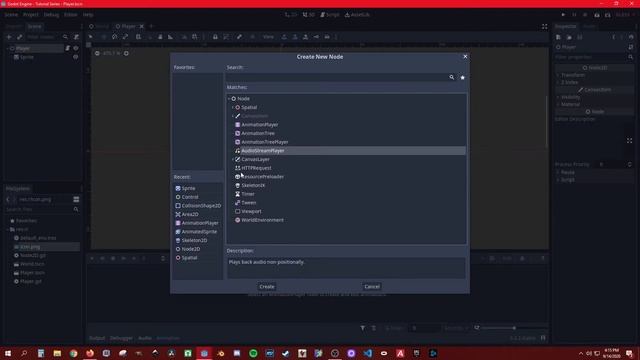This screenshot has height=360, width=640.
Task: Toggle favorite star for selected node
Action: 462,77
